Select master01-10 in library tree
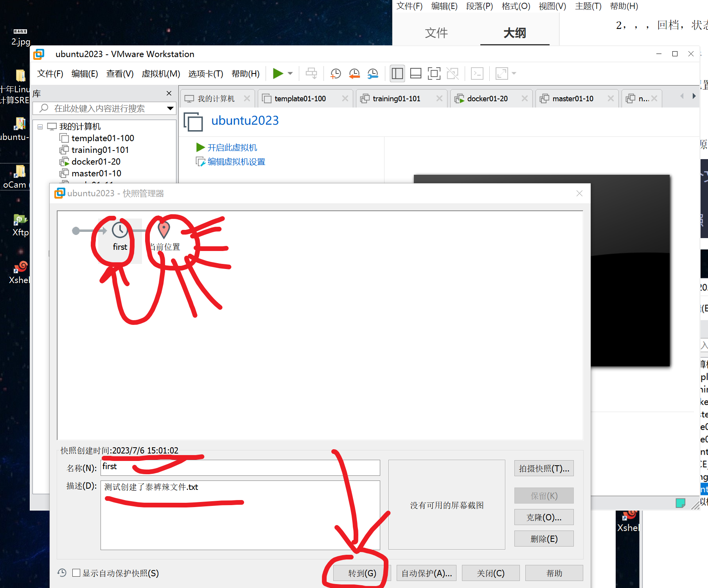 point(96,173)
